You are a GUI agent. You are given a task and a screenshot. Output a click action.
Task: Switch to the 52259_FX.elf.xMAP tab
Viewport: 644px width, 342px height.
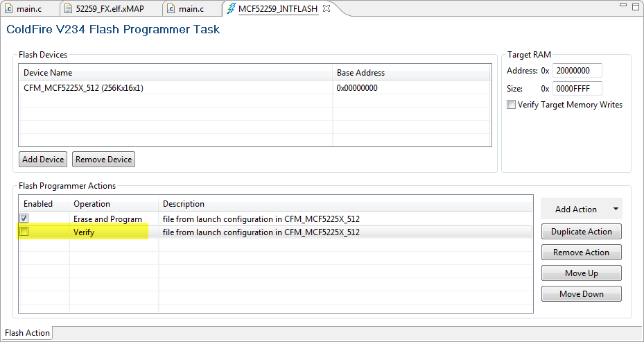pyautogui.click(x=110, y=8)
